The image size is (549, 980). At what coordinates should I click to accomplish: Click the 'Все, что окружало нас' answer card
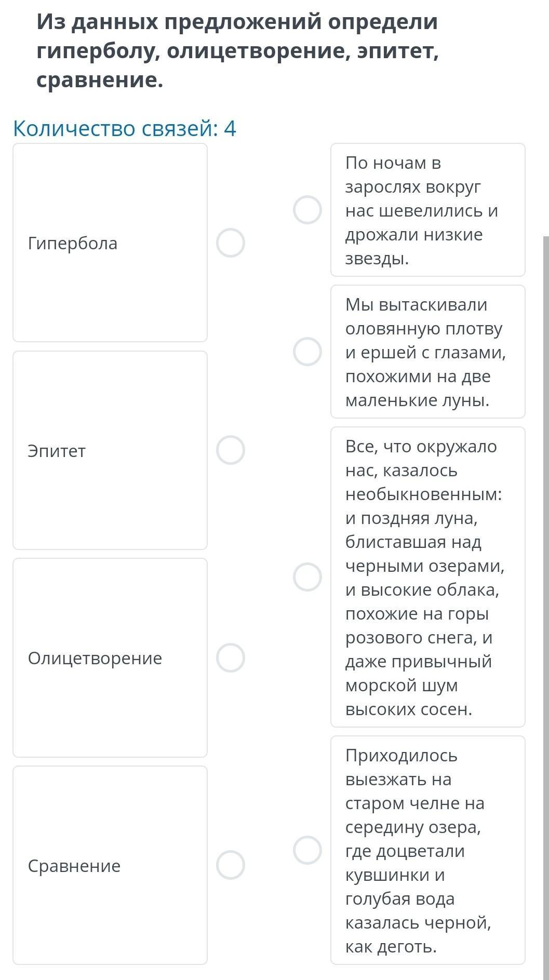coord(427,576)
